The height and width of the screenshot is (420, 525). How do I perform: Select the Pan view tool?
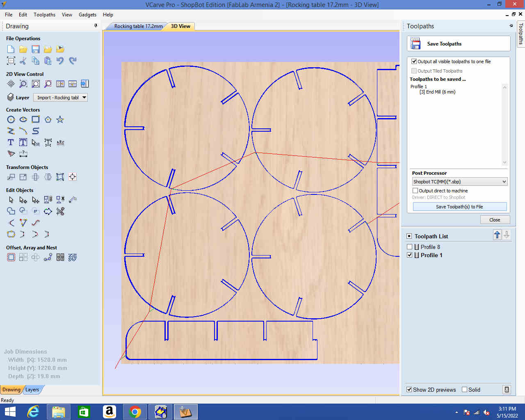click(11, 84)
